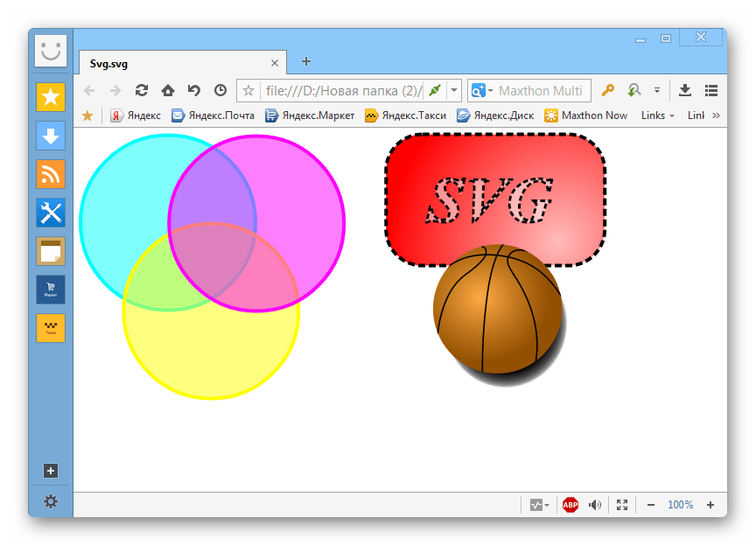Viewport: 756px width, 546px height.
Task: Open the main menu list icon
Action: click(711, 90)
